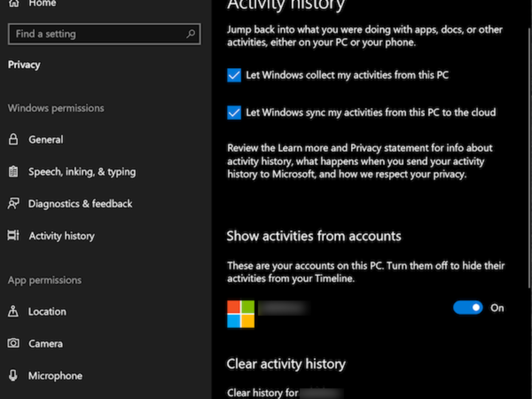Turn off the account activities toggle
532x399 pixels.
coord(468,308)
